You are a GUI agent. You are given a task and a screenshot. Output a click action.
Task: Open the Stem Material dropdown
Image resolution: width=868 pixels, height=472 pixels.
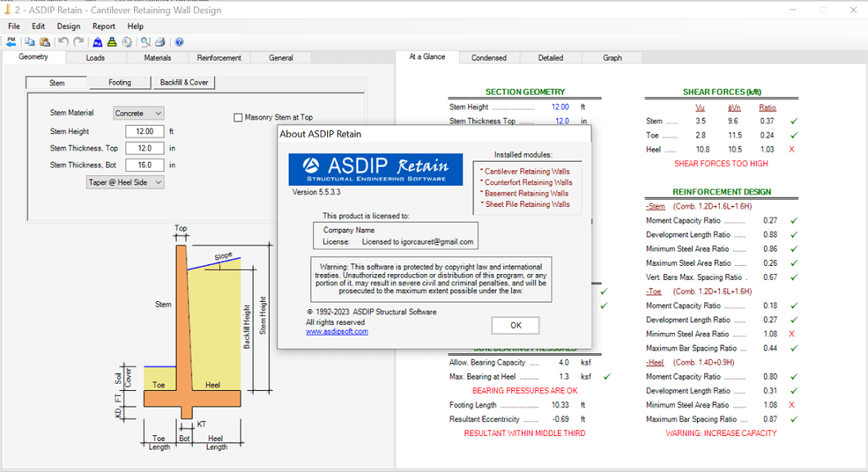click(x=138, y=114)
